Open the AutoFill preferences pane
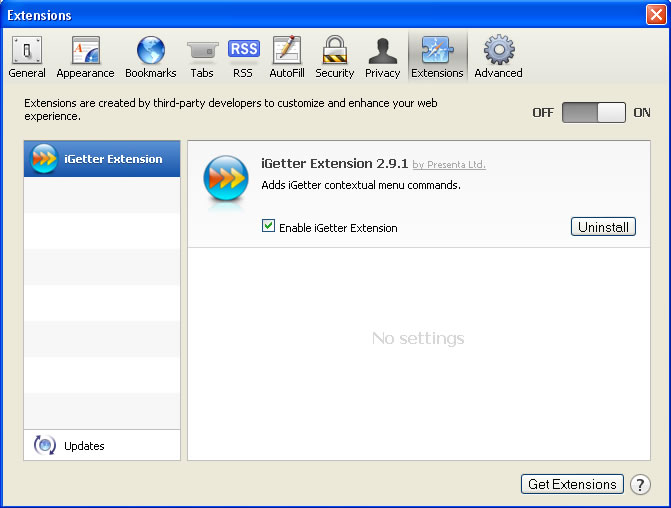Image resolution: width=671 pixels, height=508 pixels. pos(287,57)
